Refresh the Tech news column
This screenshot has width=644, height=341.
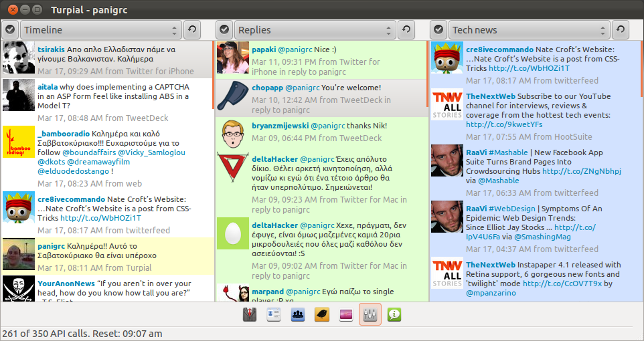621,30
